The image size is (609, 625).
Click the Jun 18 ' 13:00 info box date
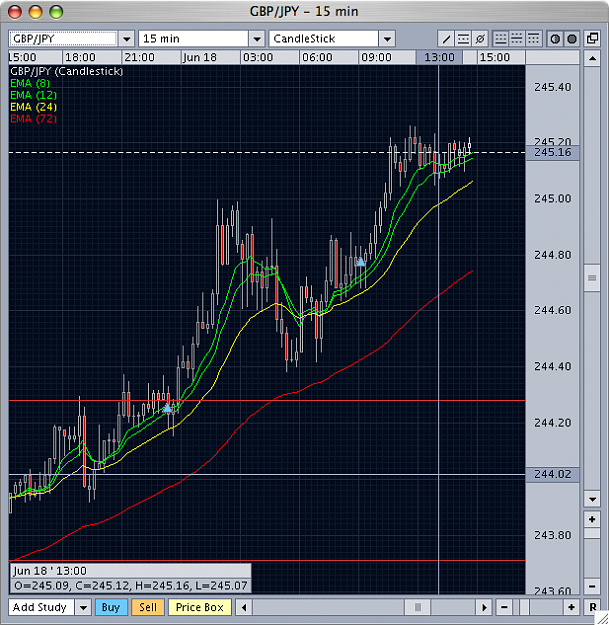[50, 571]
